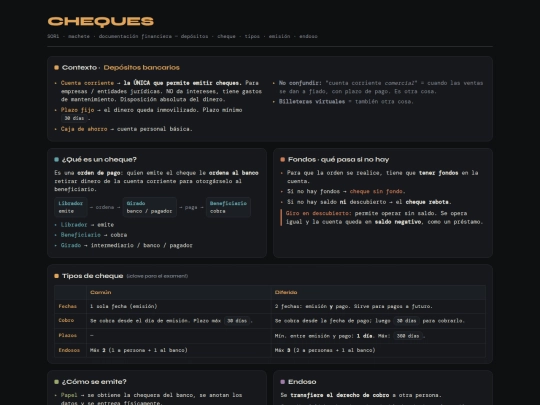Image resolution: width=540 pixels, height=405 pixels.
Task: Select 'machete' in the subtitle line
Action: tap(79, 36)
